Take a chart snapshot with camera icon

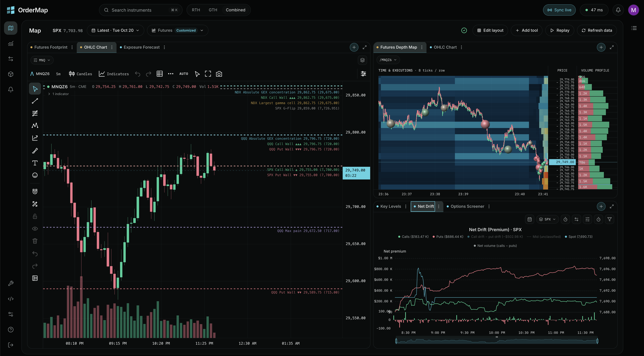pos(219,74)
